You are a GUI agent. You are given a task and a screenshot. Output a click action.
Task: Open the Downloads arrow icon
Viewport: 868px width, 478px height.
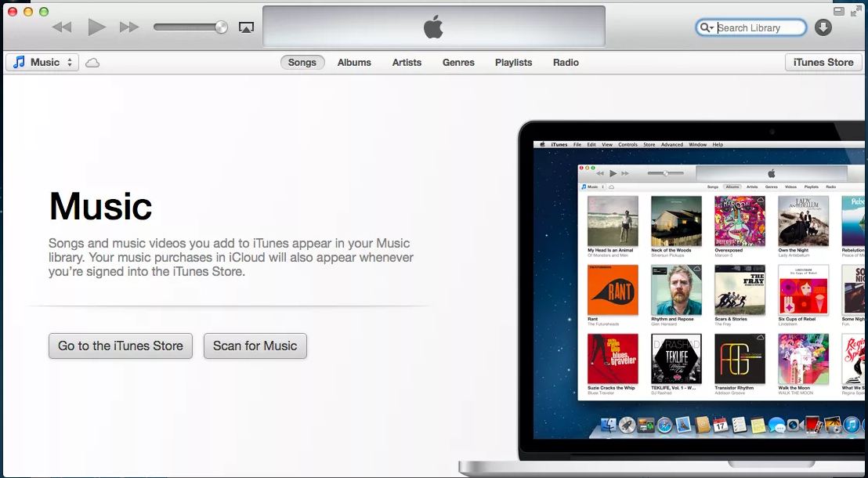point(823,27)
